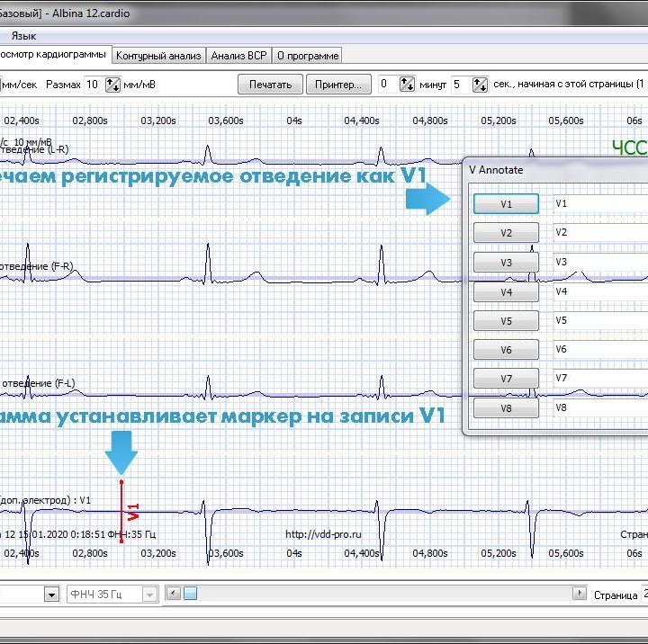
Task: Open the Язык menu
Action: [x=23, y=36]
